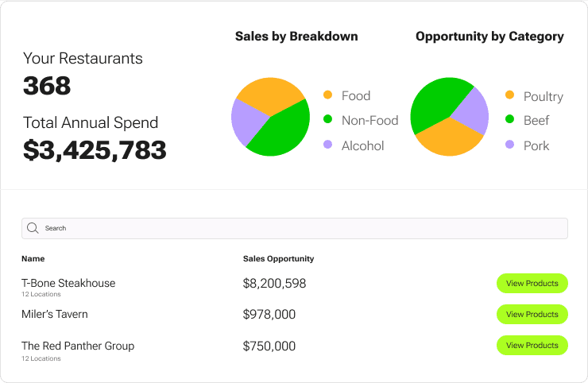The width and height of the screenshot is (588, 383).
Task: Sort by the Sales Opportunity column header
Action: pos(278,258)
